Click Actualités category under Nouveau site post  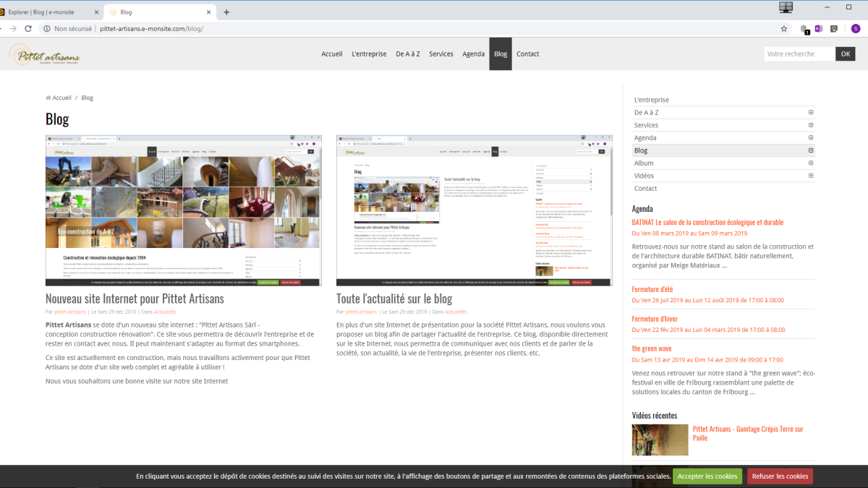(x=166, y=312)
